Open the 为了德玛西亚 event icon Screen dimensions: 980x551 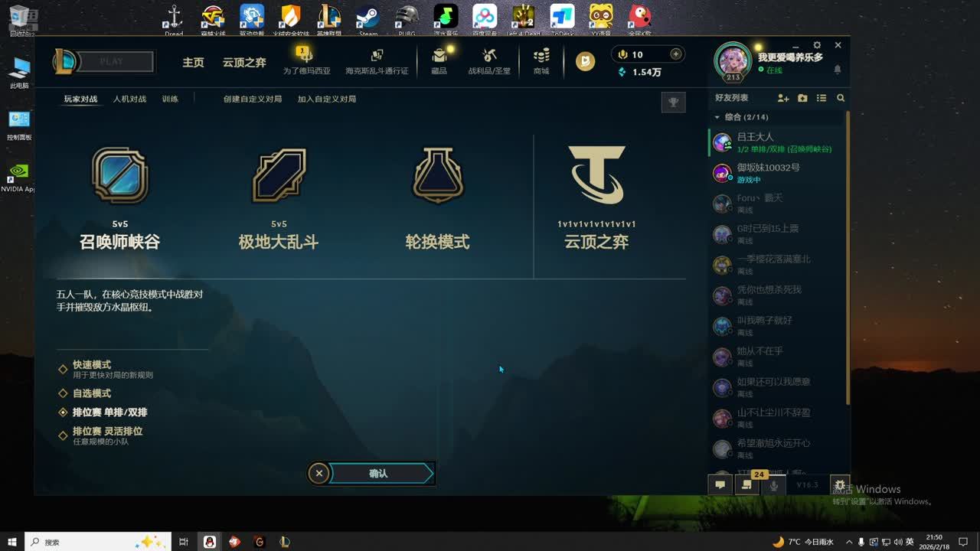[305, 55]
